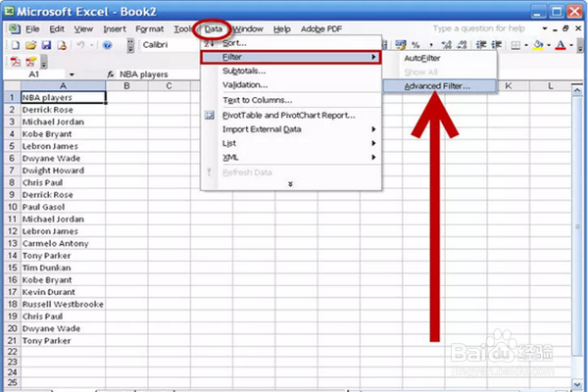588x392 pixels.
Task: Click the Currency style icon
Action: [x=401, y=45]
